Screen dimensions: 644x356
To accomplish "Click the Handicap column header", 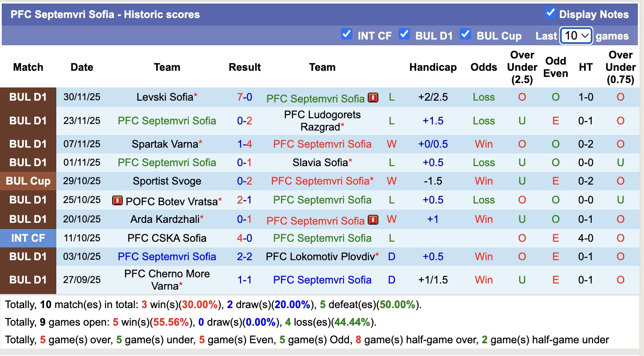I will 433,67.
